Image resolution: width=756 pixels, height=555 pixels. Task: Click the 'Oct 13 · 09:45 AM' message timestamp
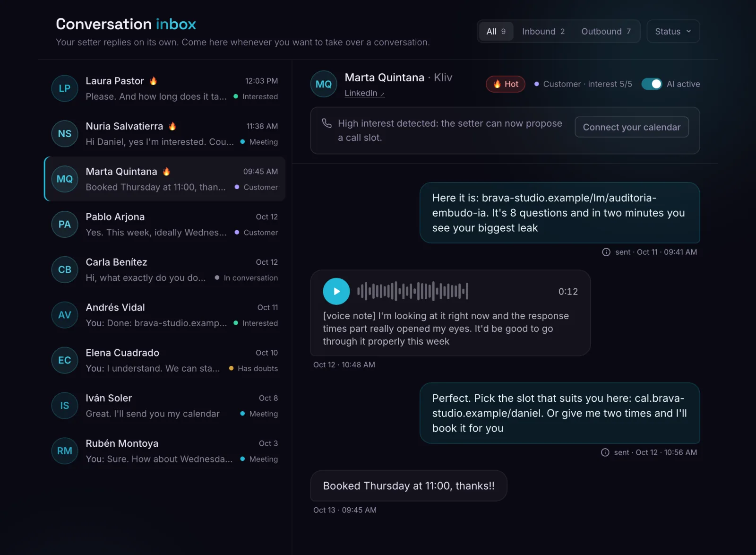point(345,510)
